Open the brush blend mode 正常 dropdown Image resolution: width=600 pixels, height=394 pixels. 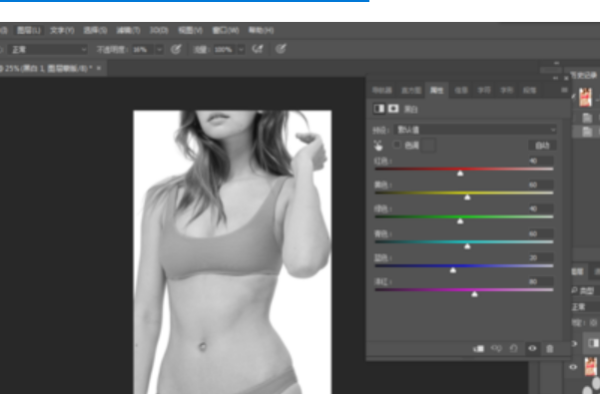pos(48,50)
